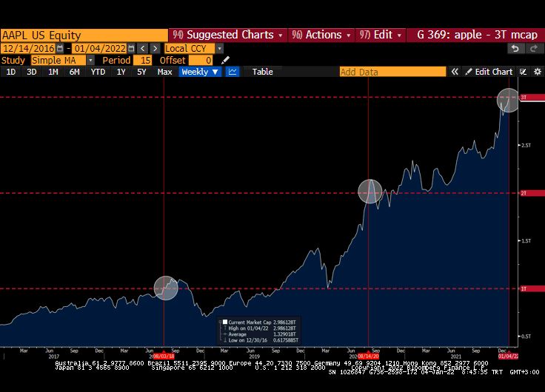The width and height of the screenshot is (545, 392).
Task: Expand the Edit menu
Action: point(381,35)
